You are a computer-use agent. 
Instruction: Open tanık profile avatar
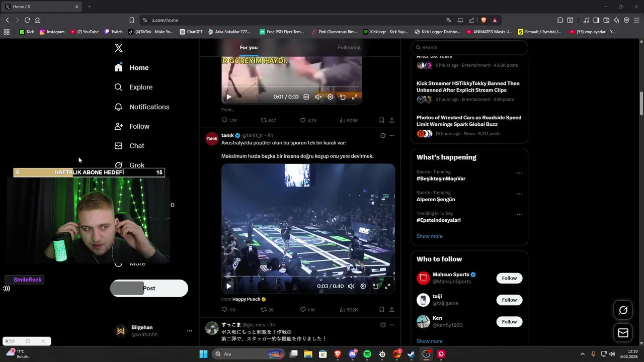point(212,139)
